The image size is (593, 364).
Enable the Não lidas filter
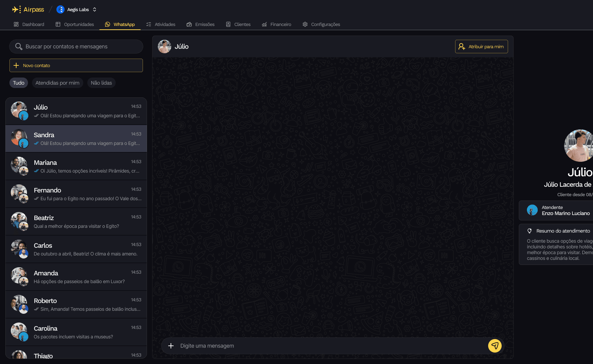[101, 83]
